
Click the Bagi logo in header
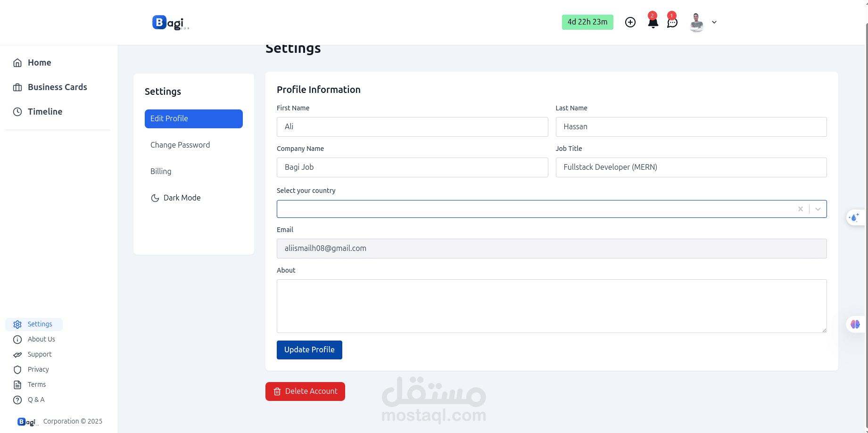click(170, 23)
